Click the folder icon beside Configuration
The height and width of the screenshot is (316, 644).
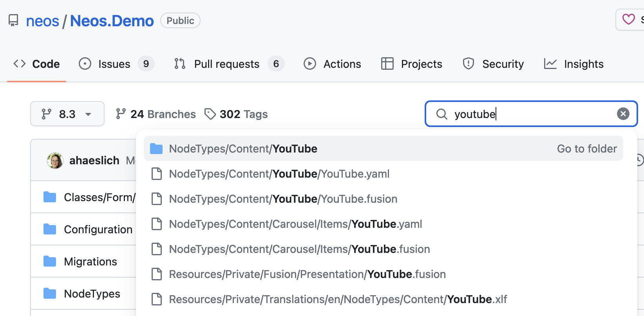[x=50, y=229]
